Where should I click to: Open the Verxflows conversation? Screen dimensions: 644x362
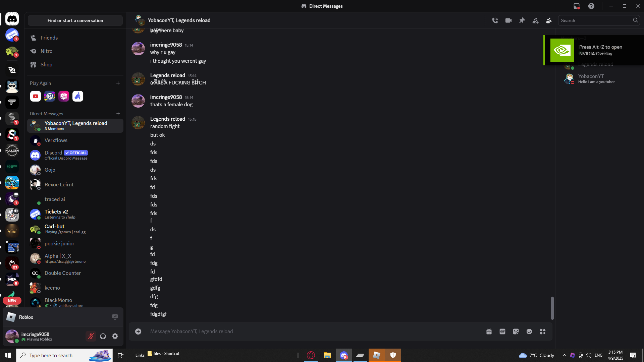(75, 140)
